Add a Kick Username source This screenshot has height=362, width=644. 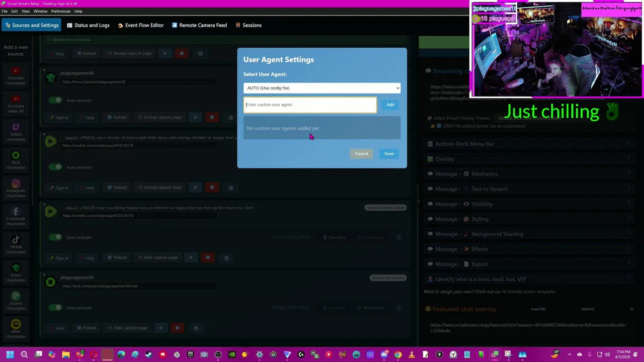pos(16,159)
